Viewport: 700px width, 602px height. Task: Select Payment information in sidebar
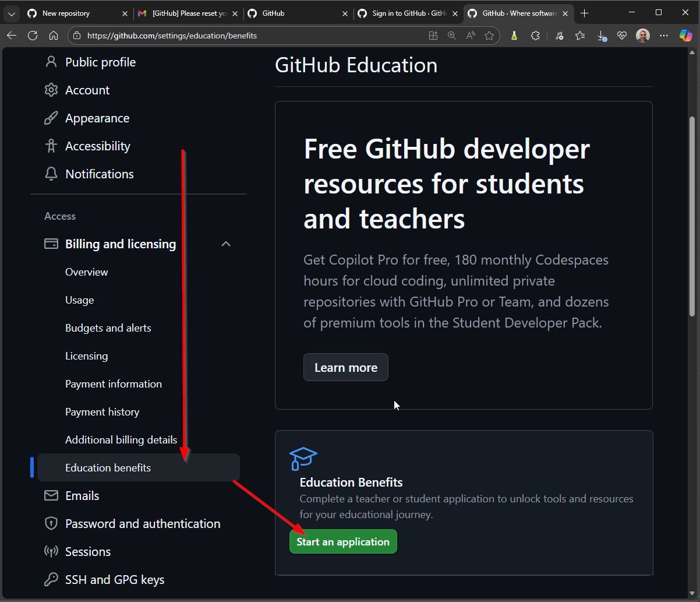[x=114, y=384]
